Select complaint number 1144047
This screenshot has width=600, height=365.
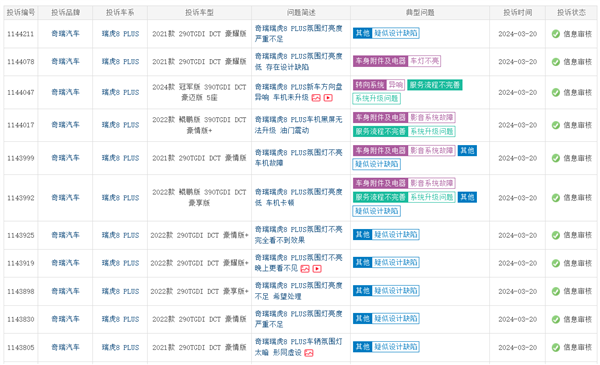[21, 93]
